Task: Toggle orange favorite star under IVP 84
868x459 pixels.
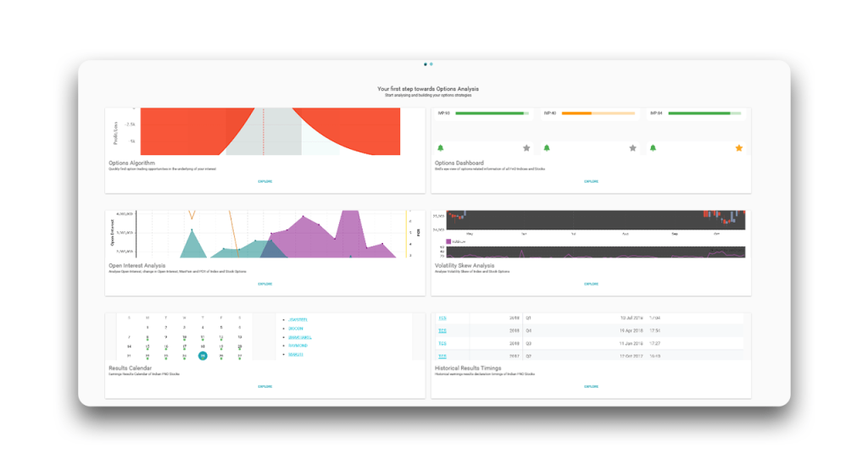Action: click(x=739, y=148)
